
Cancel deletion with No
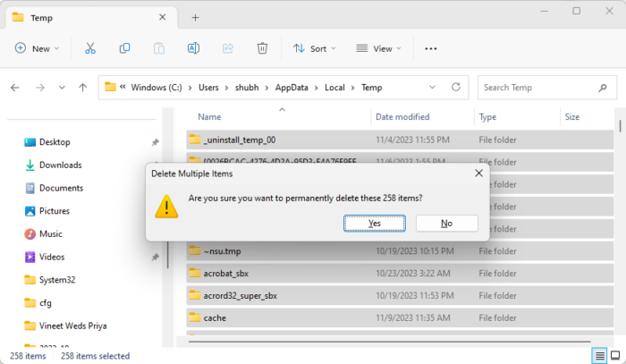(x=447, y=223)
